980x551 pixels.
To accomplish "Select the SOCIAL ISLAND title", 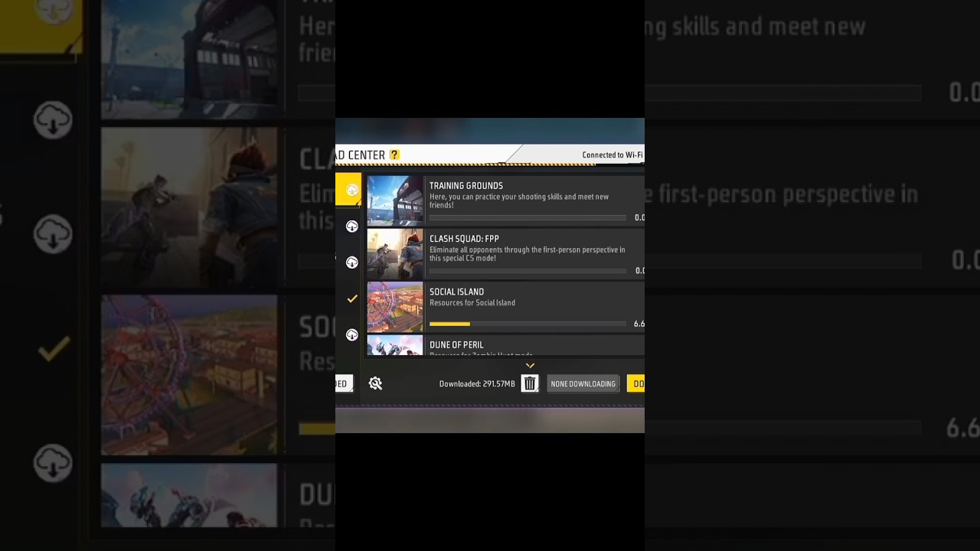I will [456, 292].
